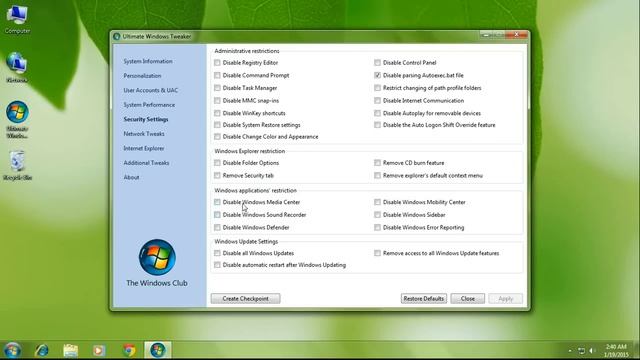Launch Internet Explorer from the taskbar
The height and width of the screenshot is (360, 640).
pos(42,350)
